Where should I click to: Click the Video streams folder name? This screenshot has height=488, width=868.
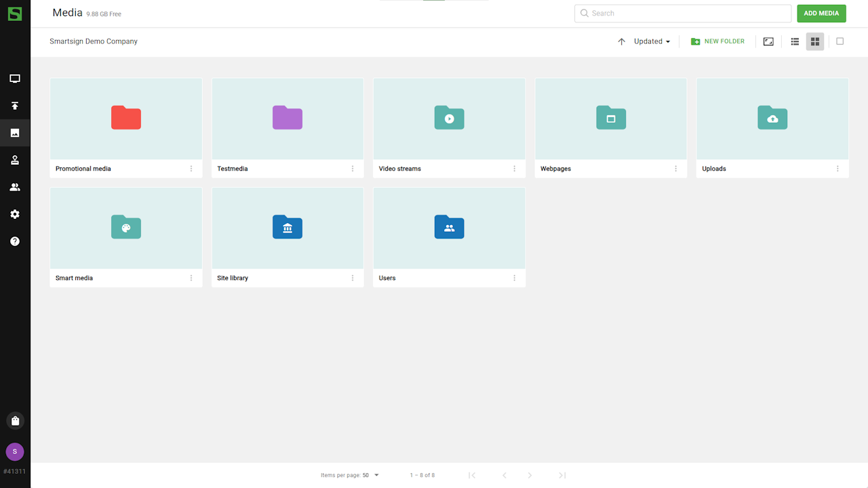click(x=400, y=169)
